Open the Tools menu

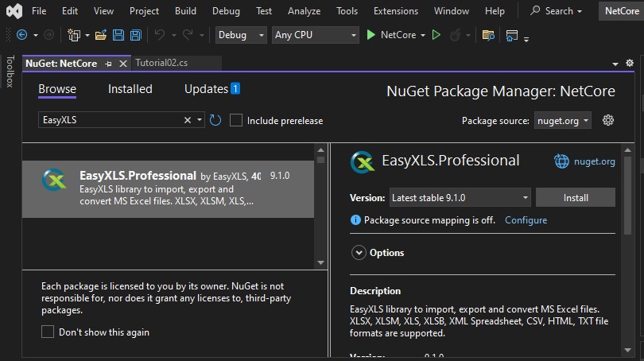pyautogui.click(x=347, y=11)
